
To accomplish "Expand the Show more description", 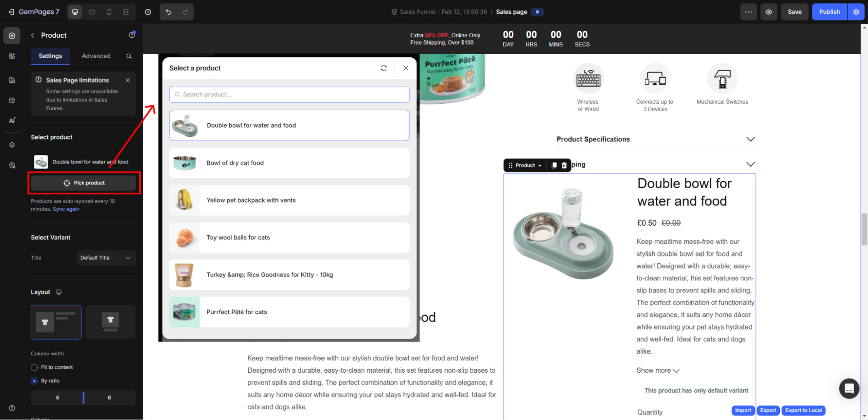I will (x=657, y=371).
